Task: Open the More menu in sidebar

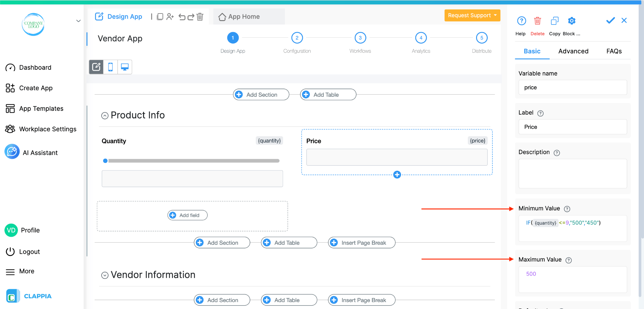Action: pyautogui.click(x=20, y=271)
